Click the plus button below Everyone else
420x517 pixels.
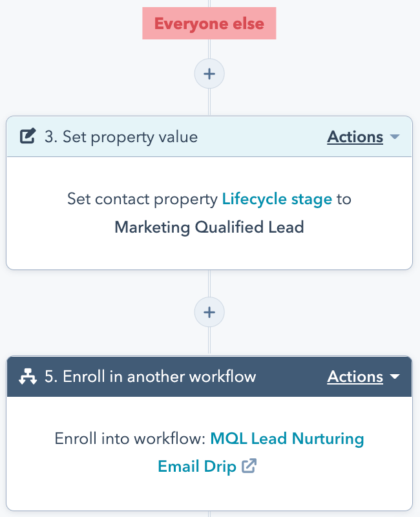tap(209, 74)
